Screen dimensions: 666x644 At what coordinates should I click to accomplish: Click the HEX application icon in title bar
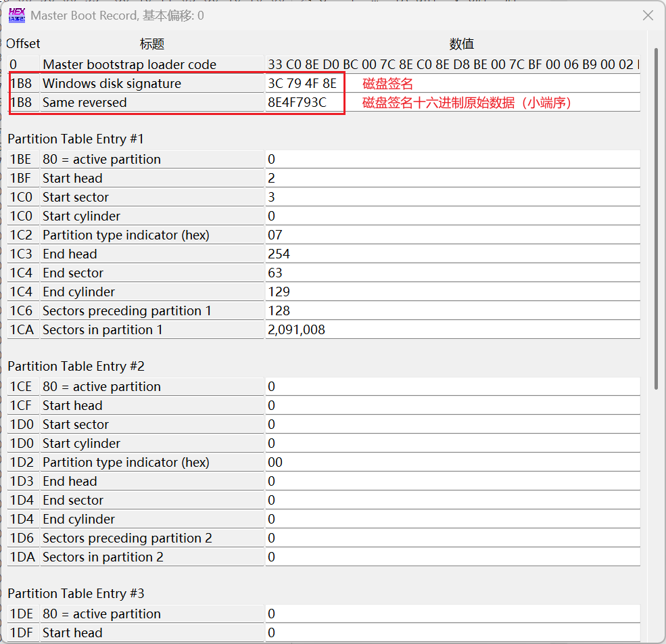click(17, 15)
